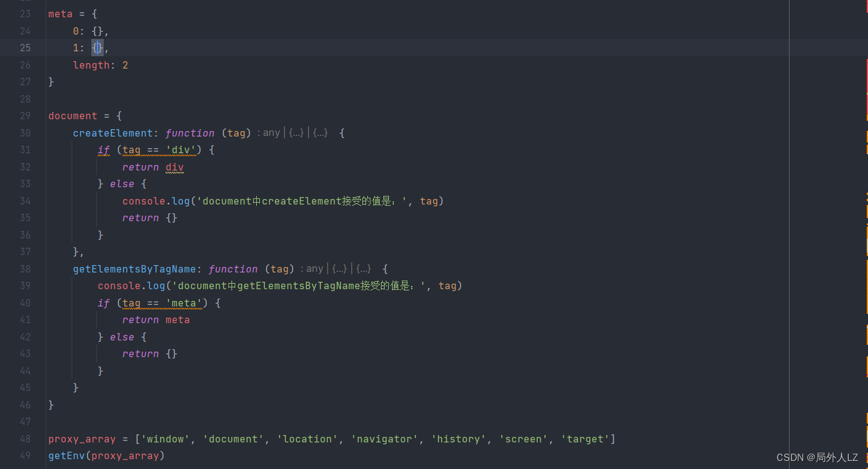
Task: Click the 'if' keyword on line 40
Action: [104, 303]
